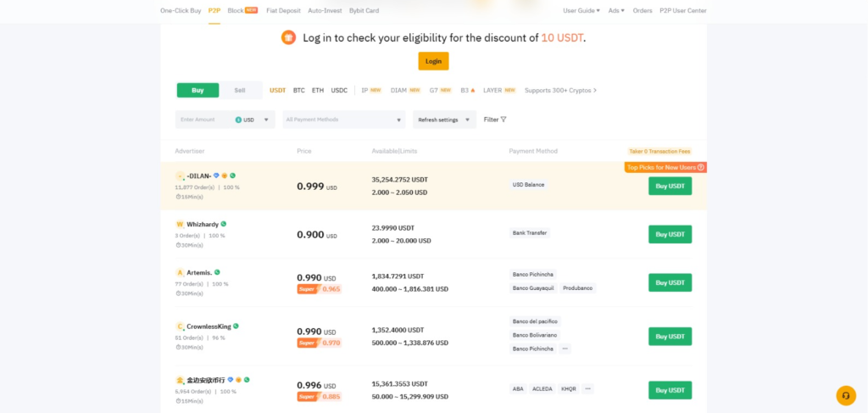Image resolution: width=868 pixels, height=413 pixels.
Task: Open Fiat Deposit tab
Action: coord(283,10)
